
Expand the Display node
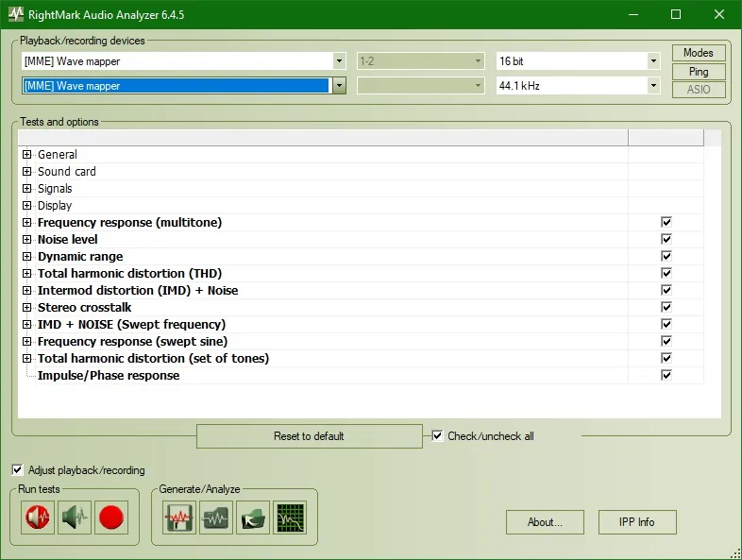tap(27, 206)
